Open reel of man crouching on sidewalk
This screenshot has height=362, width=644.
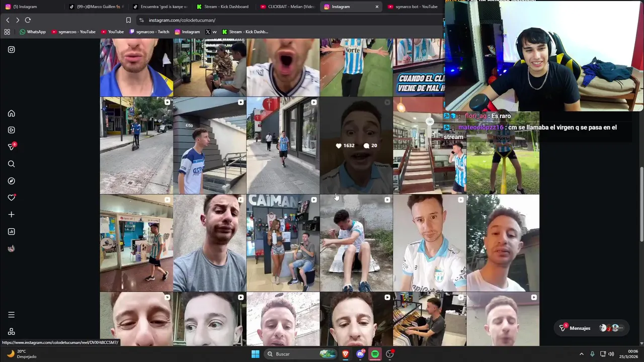356,243
